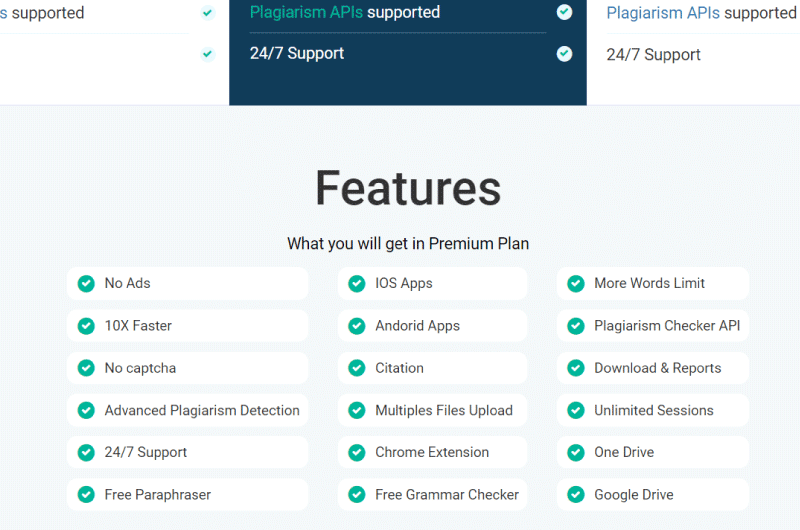Screen dimensions: 800x530
Task: Click the checkmark icon beside Google Drive
Action: 576,495
